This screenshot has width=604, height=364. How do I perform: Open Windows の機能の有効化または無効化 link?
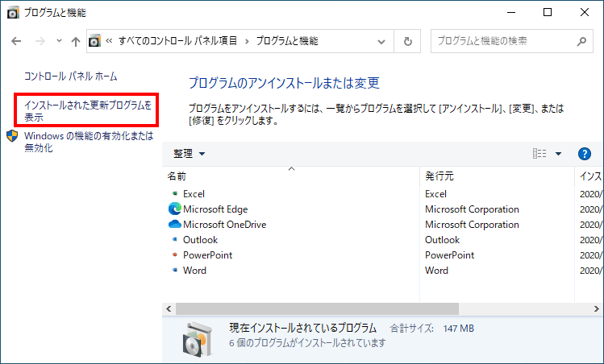click(x=89, y=142)
